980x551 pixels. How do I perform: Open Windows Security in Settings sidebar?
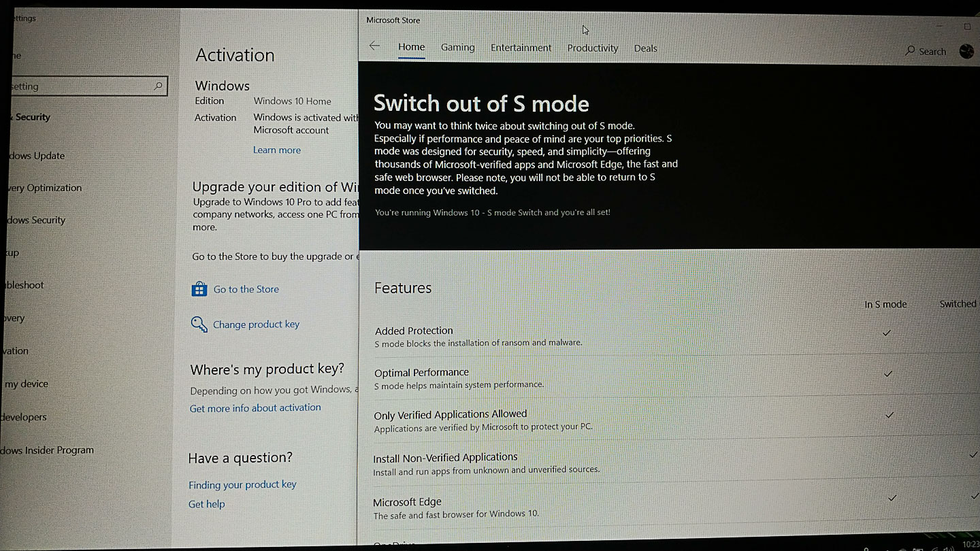pos(37,220)
